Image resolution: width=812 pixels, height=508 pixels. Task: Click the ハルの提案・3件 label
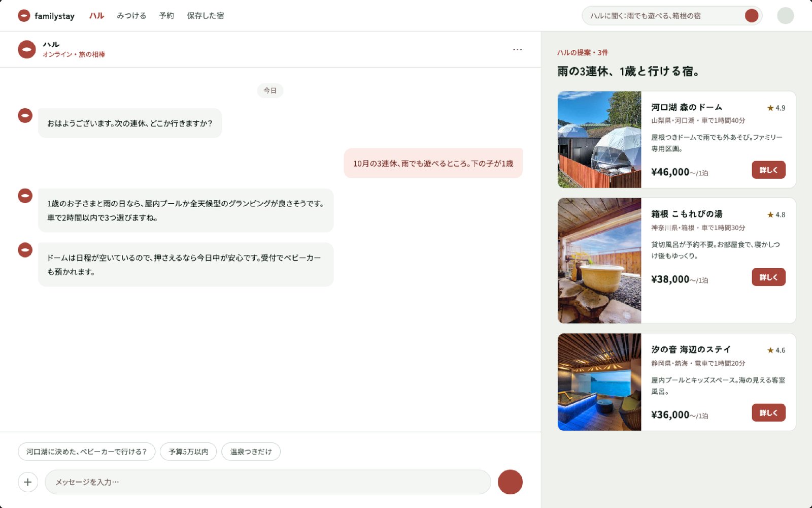pos(583,52)
